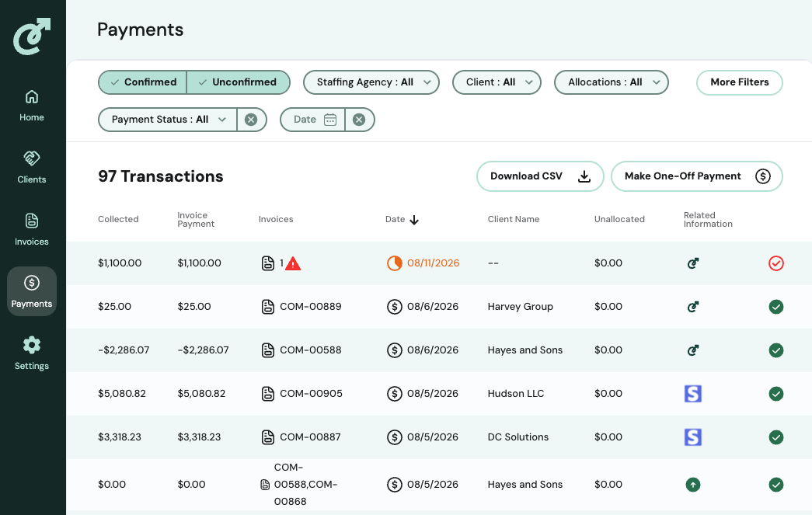Toggle the Unconfirmed filter
The image size is (812, 515).
tap(239, 82)
